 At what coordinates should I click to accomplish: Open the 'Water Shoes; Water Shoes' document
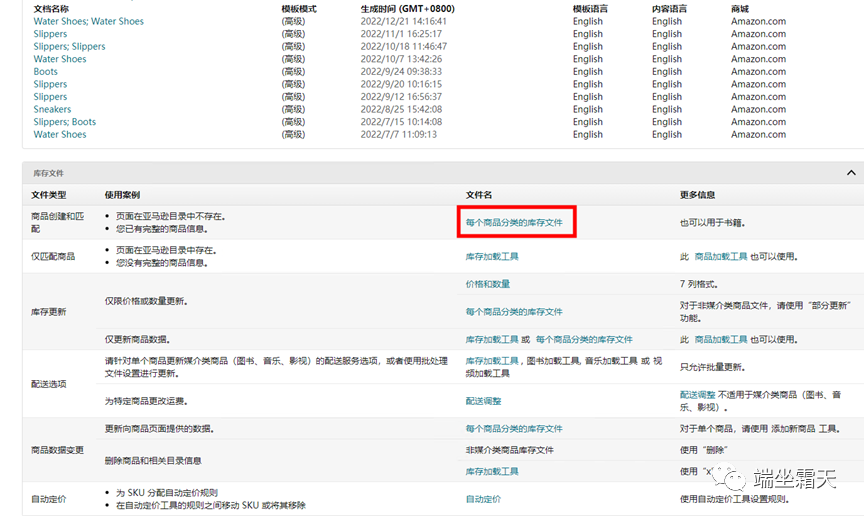[89, 22]
